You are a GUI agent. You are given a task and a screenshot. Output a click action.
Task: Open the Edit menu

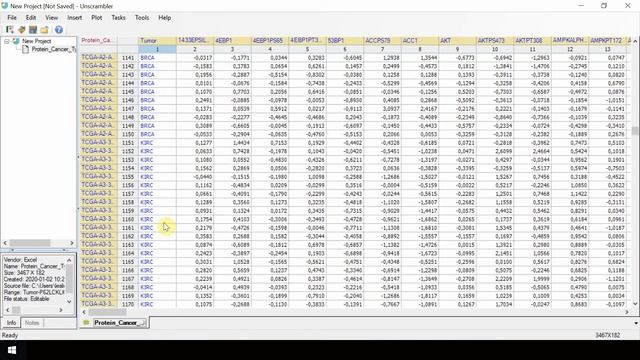[x=31, y=18]
